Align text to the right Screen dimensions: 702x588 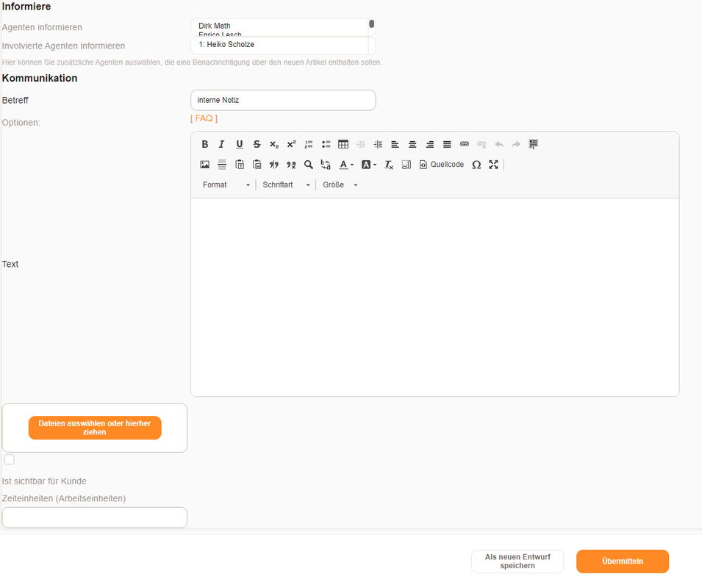pos(430,144)
